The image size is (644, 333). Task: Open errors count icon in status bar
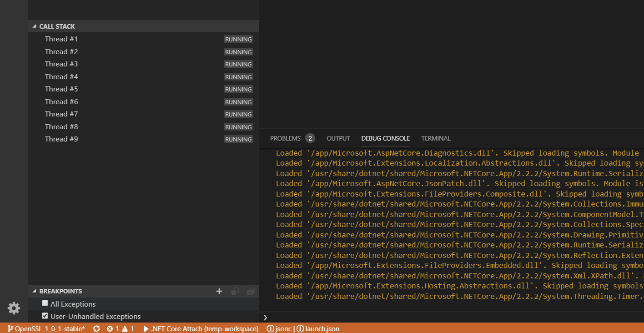(x=110, y=328)
